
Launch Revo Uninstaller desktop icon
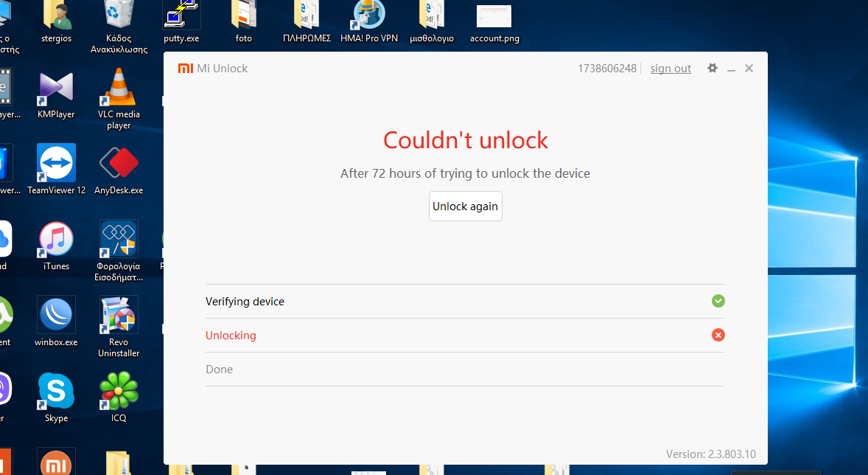119,316
